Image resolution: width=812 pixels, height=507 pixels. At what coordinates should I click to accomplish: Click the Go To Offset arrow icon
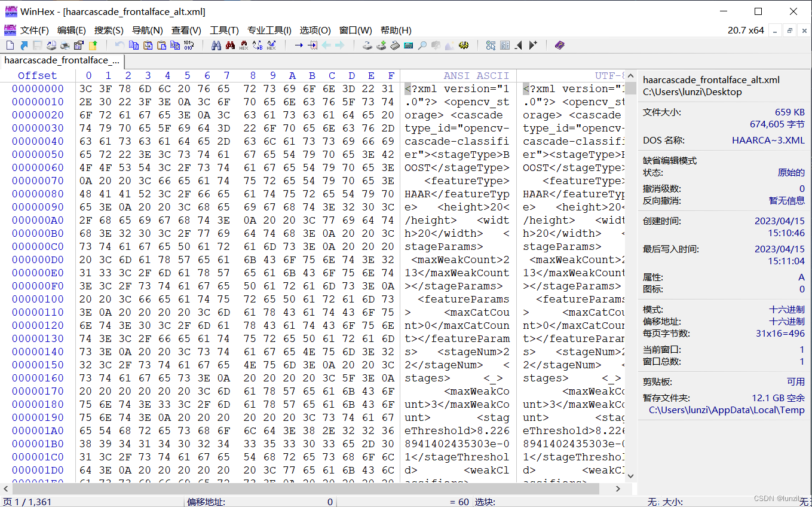pos(299,45)
